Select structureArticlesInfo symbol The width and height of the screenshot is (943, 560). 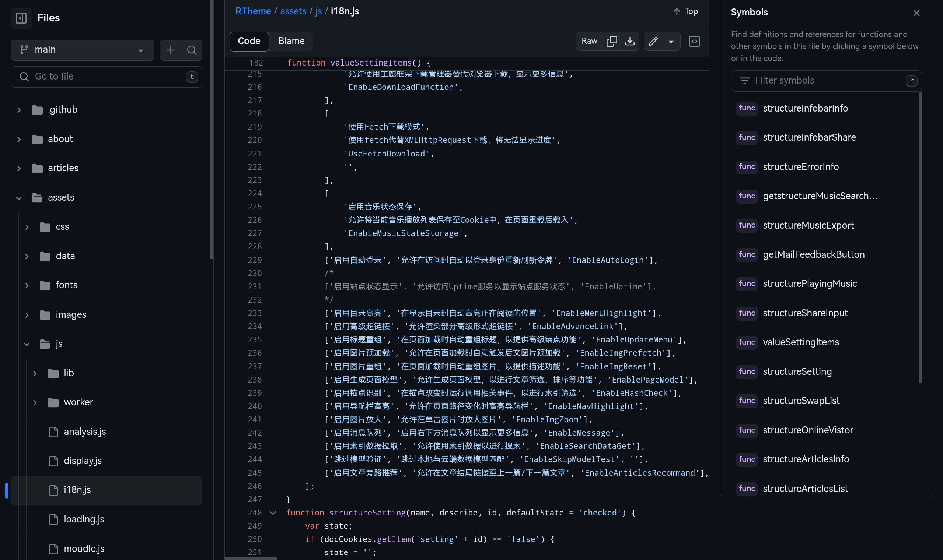[x=806, y=459]
